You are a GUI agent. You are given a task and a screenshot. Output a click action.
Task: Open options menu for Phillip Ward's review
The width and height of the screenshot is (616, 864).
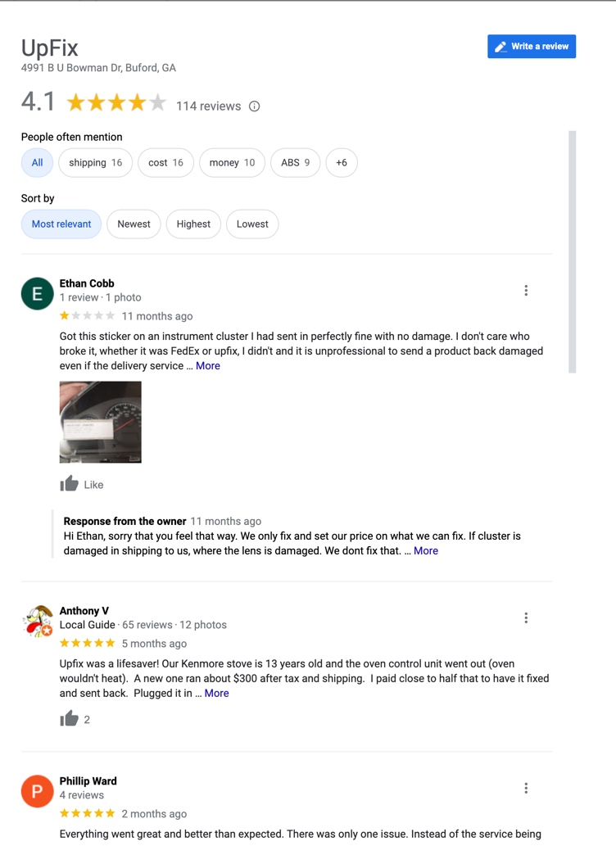point(526,788)
